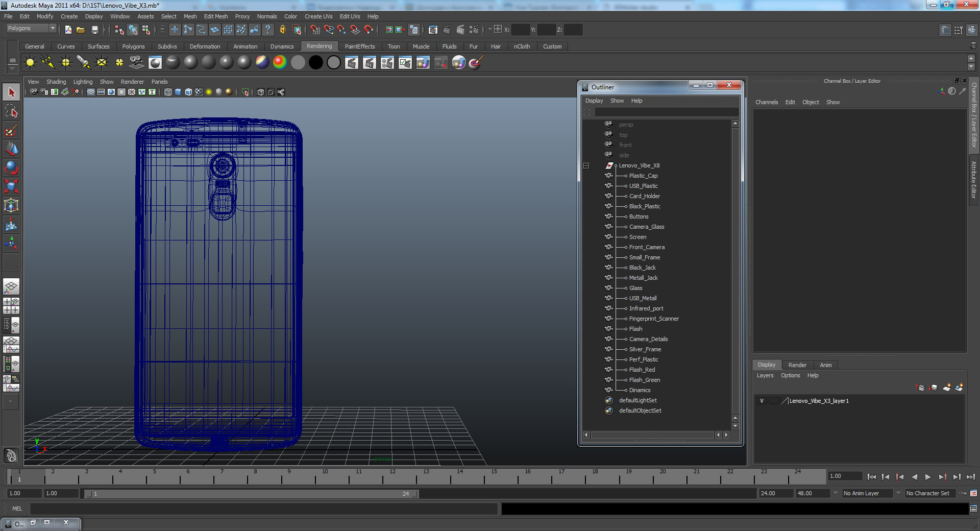Create an area light from the shelf
The image size is (980, 531).
tap(102, 62)
